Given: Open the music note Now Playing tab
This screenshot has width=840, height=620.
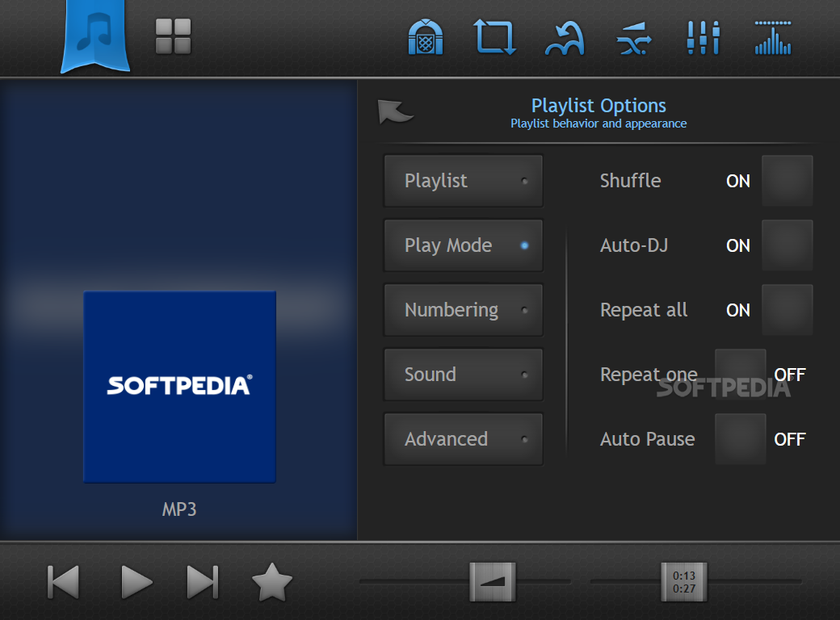Looking at the screenshot, I should [x=95, y=36].
